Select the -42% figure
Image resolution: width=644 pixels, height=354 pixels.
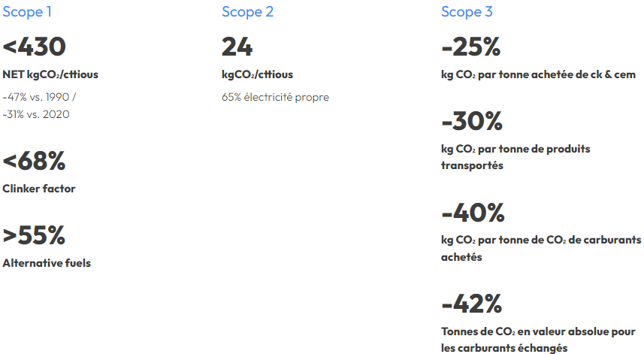(x=471, y=304)
